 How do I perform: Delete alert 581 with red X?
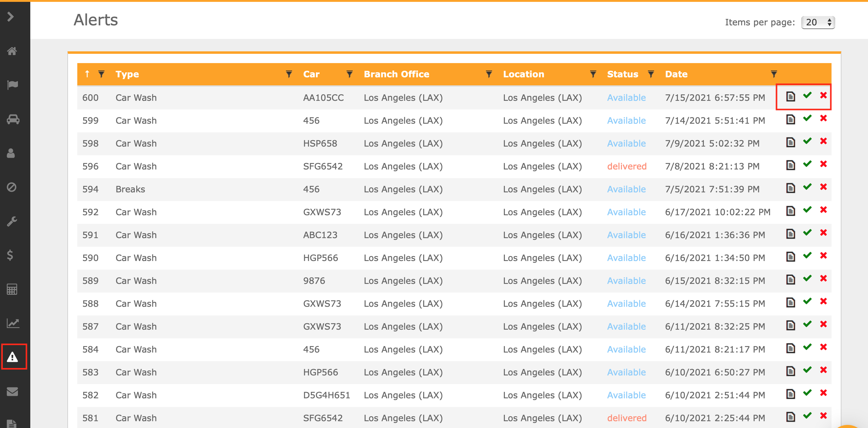(823, 416)
